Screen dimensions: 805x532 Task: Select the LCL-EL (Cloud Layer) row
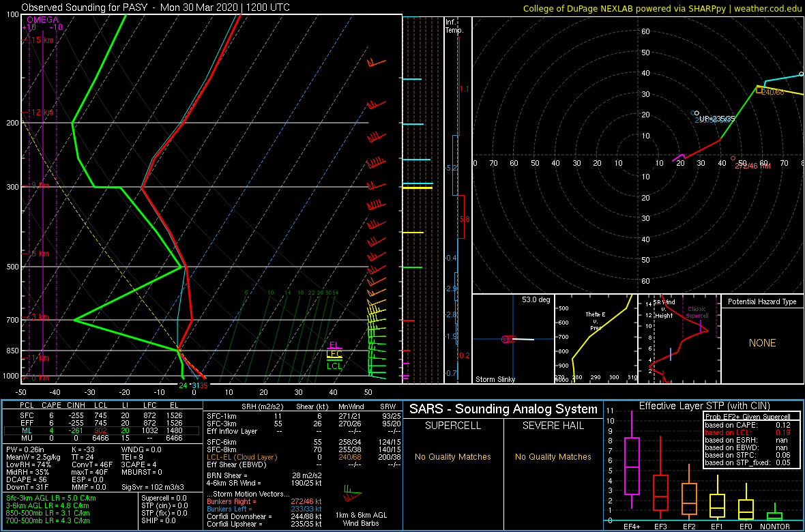(x=304, y=457)
